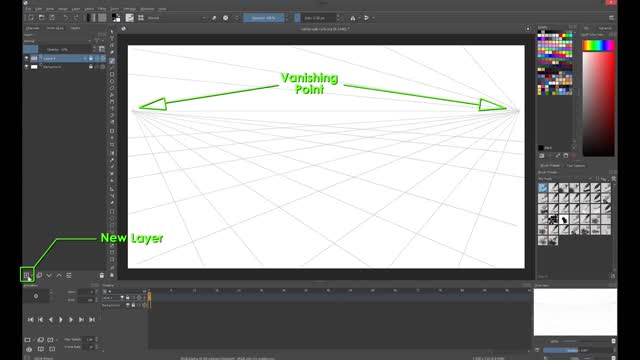Open the gradient picker in toolbar
This screenshot has height=360, width=640.
(91, 18)
